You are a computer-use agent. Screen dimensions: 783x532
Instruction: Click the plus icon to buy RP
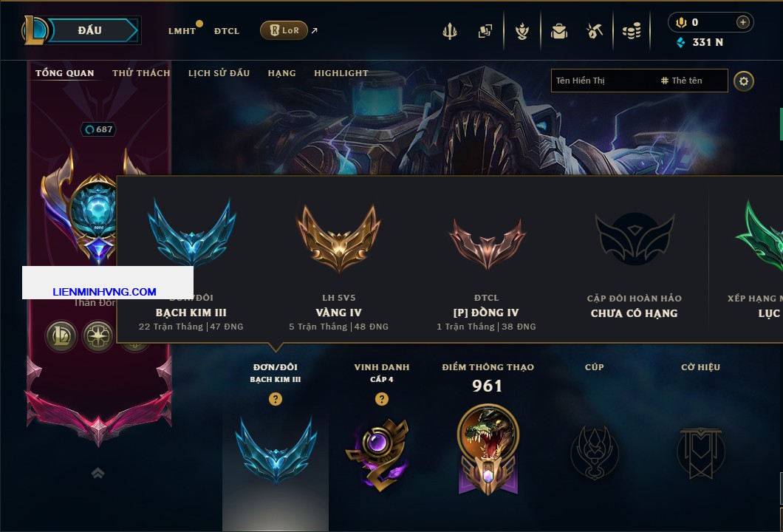tap(742, 22)
